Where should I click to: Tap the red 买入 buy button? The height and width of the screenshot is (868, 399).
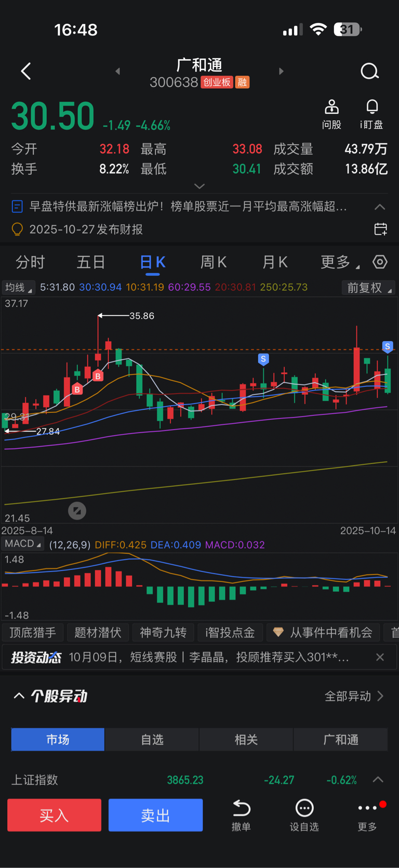(54, 815)
